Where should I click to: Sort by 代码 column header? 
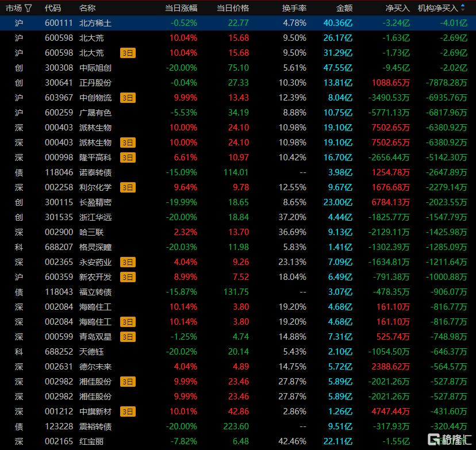53,8
